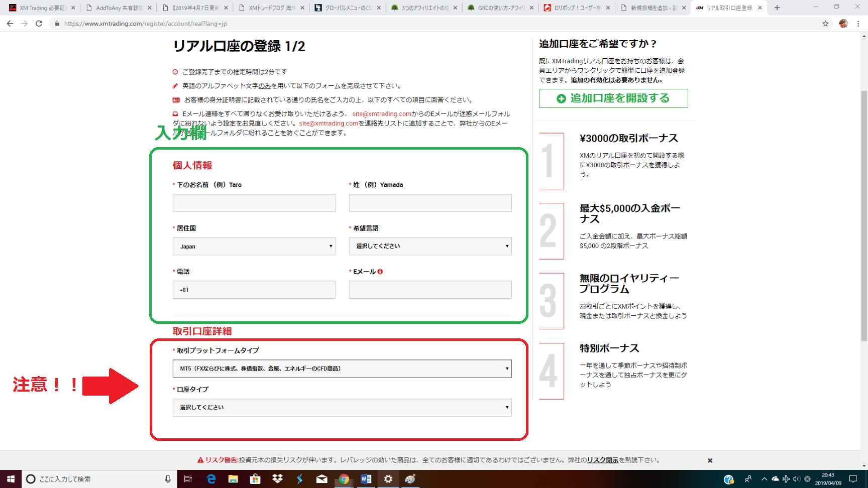Open Microsoft Store from the taskbar
The image size is (868, 488).
point(255,479)
